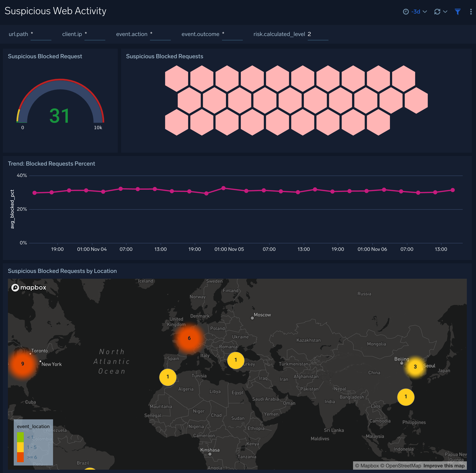Select the yellow 1-5 legend swatch
Screen dimensions: 476x473
coord(20,447)
